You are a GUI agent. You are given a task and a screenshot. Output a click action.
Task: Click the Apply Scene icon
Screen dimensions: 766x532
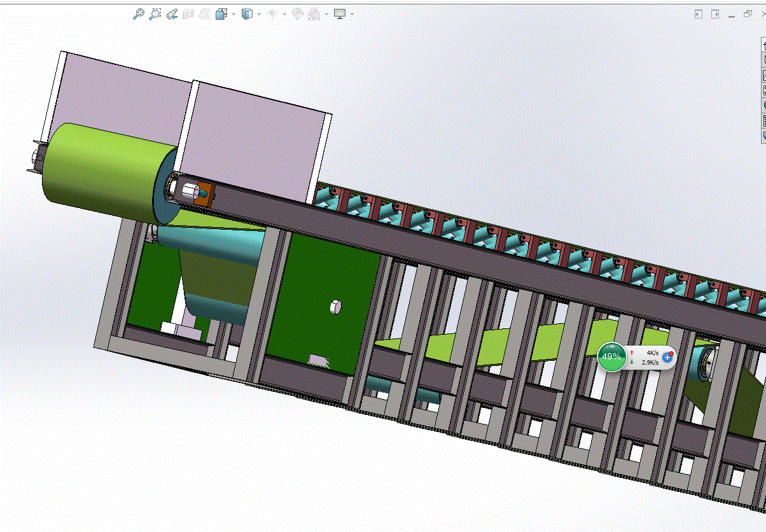(x=314, y=14)
